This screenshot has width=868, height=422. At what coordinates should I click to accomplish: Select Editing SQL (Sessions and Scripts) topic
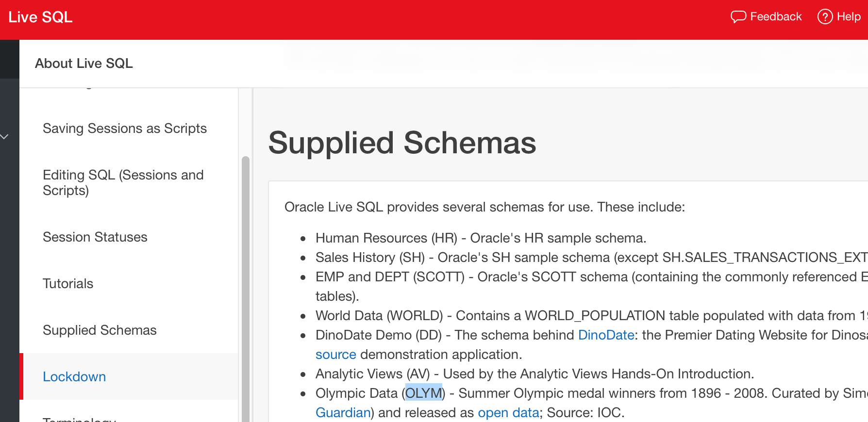123,183
